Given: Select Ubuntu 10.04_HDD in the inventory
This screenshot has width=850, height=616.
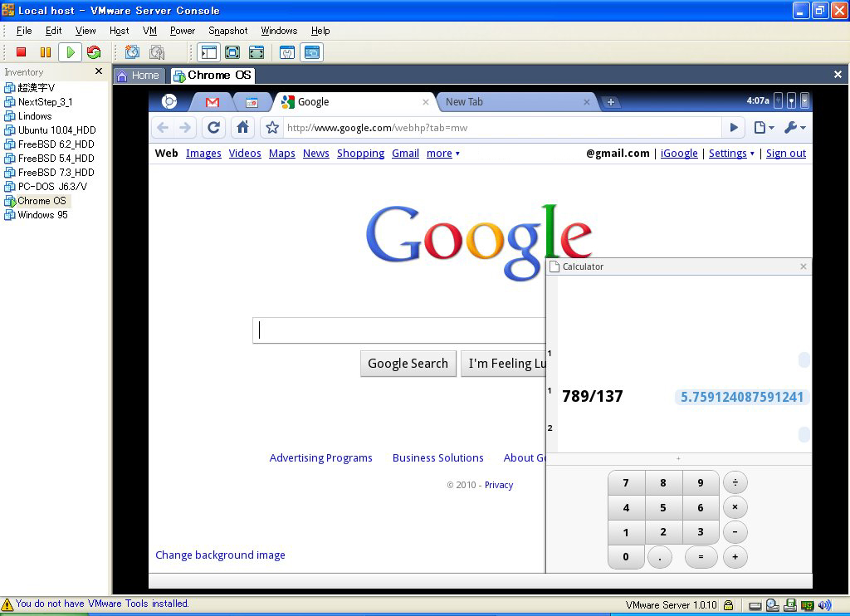Looking at the screenshot, I should (x=51, y=130).
